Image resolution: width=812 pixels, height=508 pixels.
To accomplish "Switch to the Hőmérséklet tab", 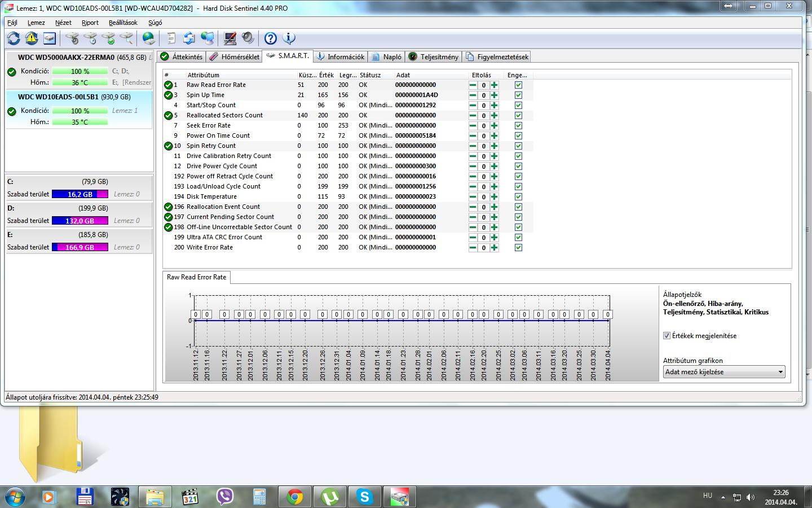I will tap(235, 57).
